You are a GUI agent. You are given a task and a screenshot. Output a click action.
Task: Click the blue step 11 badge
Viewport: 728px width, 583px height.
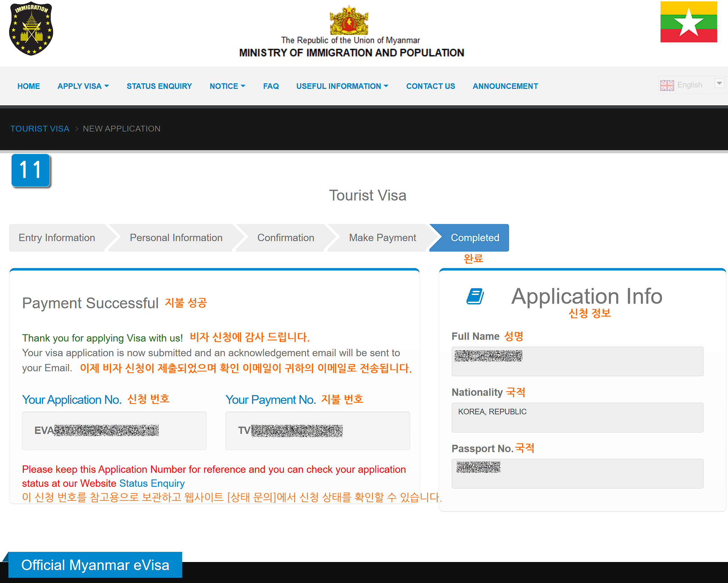(x=31, y=170)
